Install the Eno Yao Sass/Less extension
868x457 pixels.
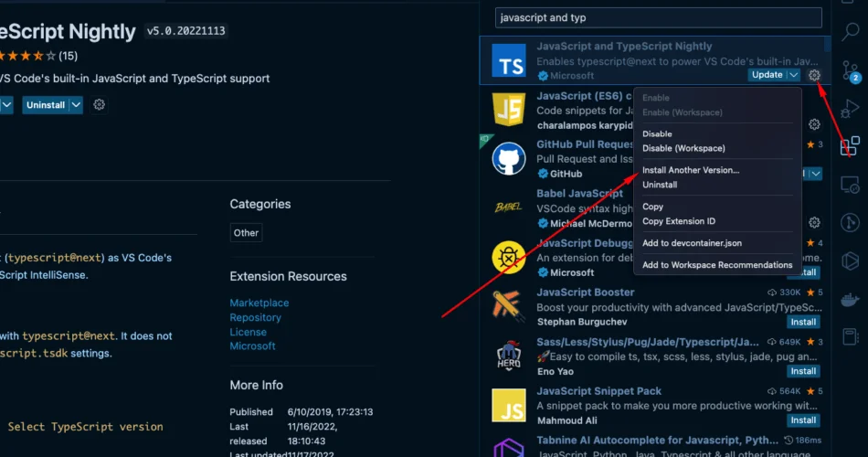(x=803, y=371)
